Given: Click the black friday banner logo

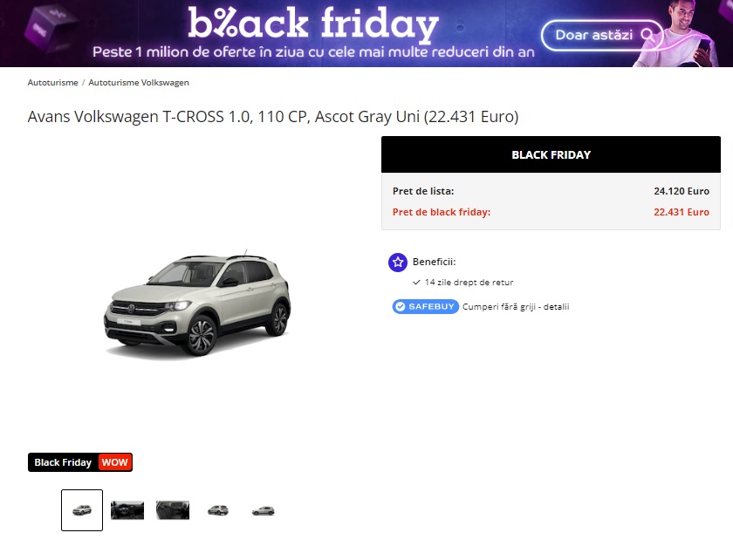Looking at the screenshot, I should tap(312, 24).
